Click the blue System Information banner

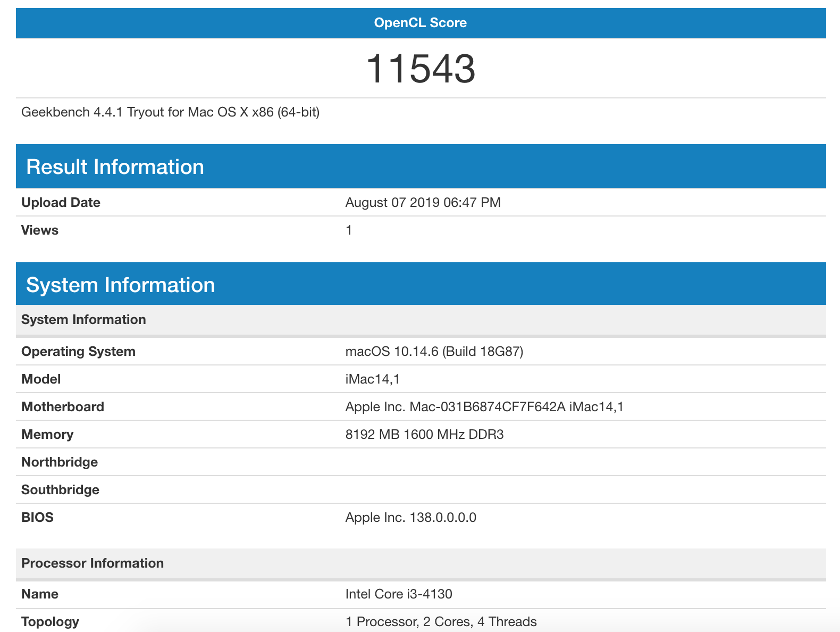pos(421,284)
